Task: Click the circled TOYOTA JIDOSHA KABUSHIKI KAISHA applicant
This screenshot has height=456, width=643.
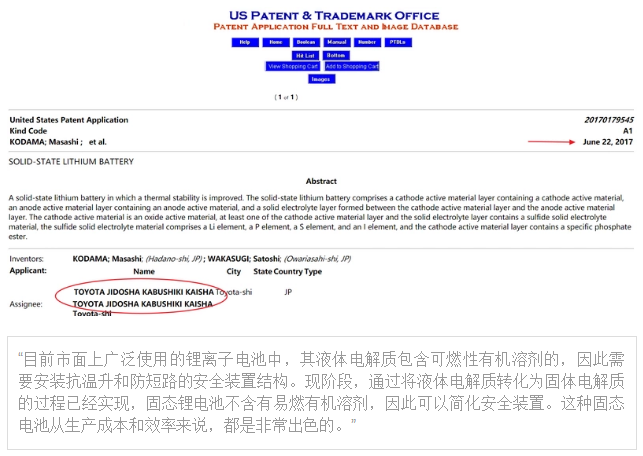Action: coord(143,293)
